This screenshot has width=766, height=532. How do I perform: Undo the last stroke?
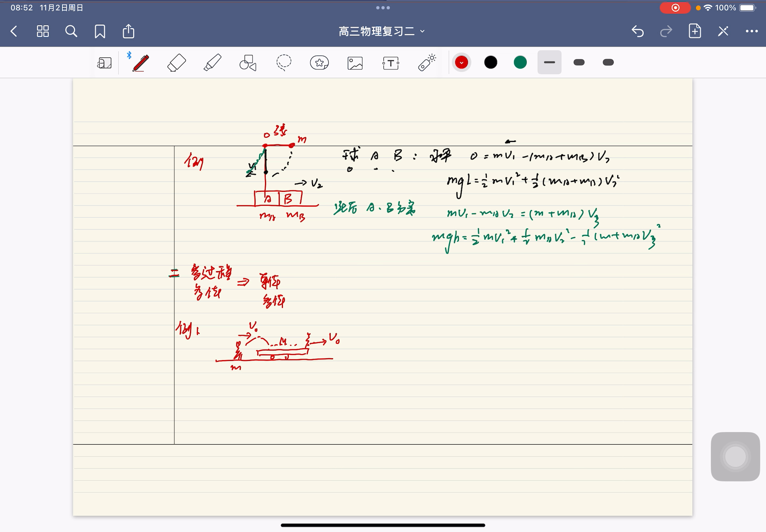[638, 31]
